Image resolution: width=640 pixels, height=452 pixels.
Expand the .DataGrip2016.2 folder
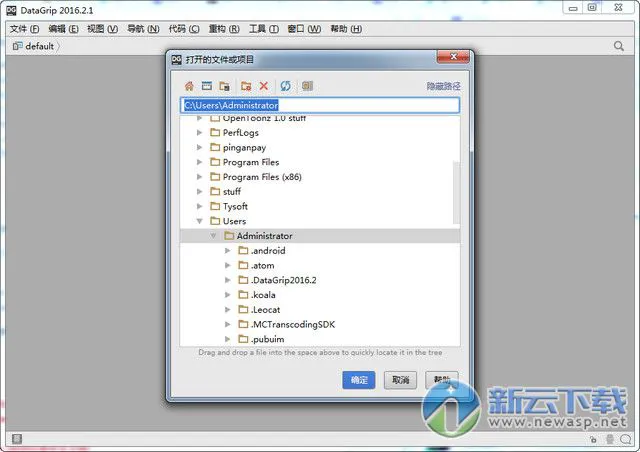[x=228, y=280]
